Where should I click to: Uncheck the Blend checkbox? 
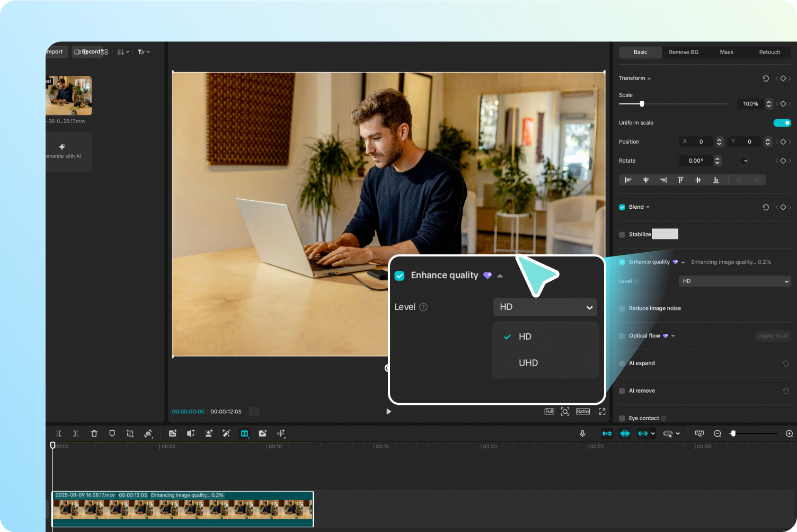[x=622, y=207]
